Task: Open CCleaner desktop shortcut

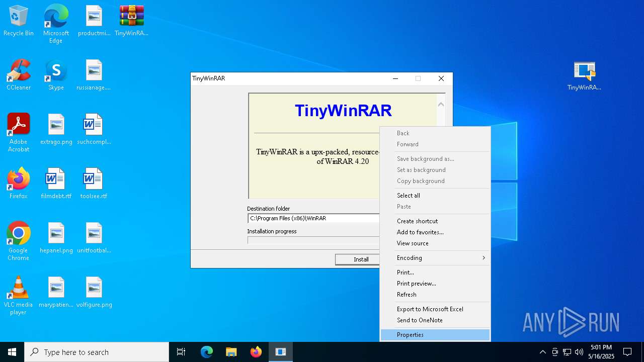Action: [19, 75]
